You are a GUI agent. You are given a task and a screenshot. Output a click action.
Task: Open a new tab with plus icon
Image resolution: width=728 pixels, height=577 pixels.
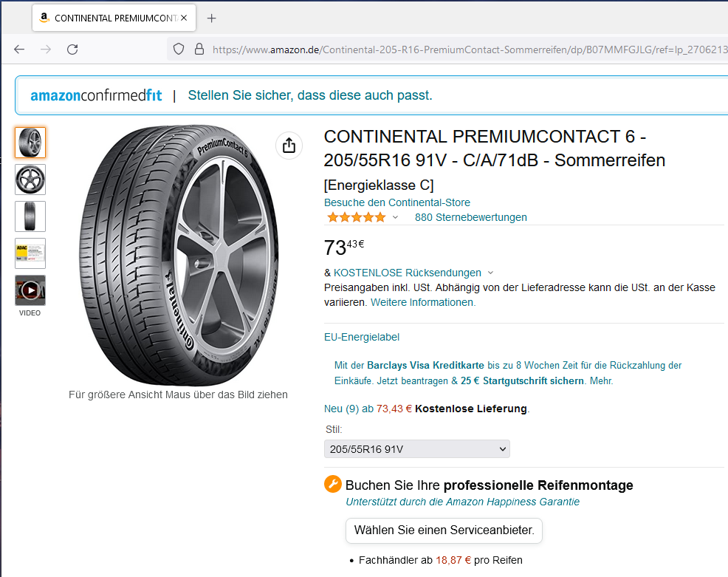coord(212,18)
